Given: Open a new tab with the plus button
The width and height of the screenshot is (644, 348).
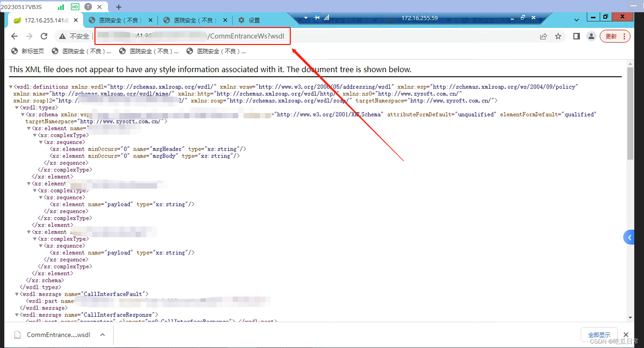Looking at the screenshot, I should 119,6.
